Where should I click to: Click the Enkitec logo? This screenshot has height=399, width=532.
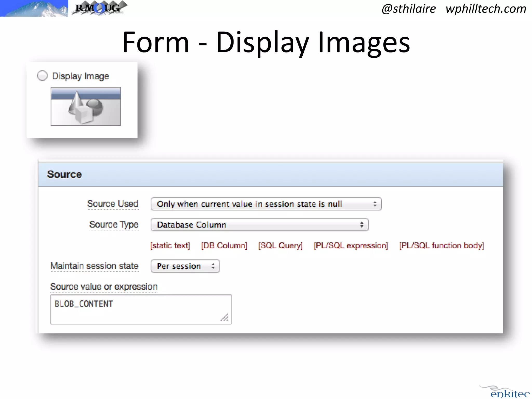click(x=505, y=392)
